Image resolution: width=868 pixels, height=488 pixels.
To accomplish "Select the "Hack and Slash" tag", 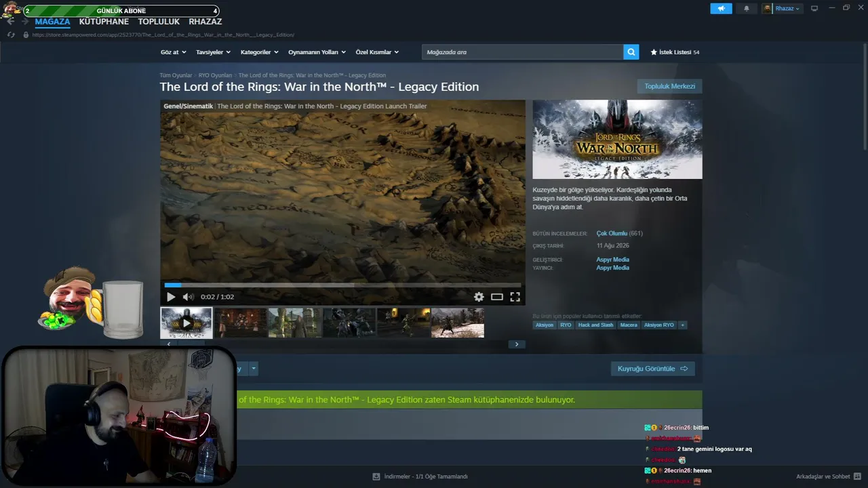I will tap(595, 325).
